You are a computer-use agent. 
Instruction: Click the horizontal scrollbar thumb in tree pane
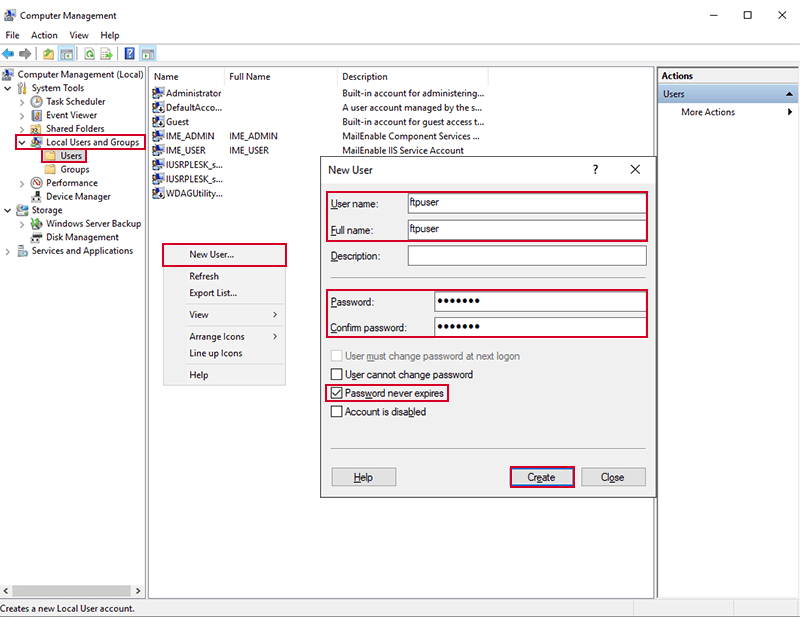click(71, 591)
